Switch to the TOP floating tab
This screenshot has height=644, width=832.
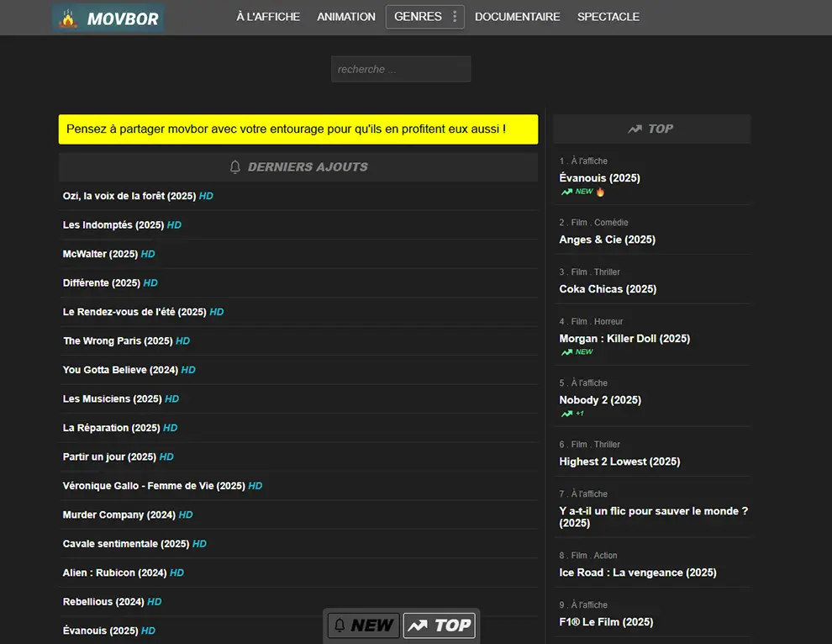(440, 626)
